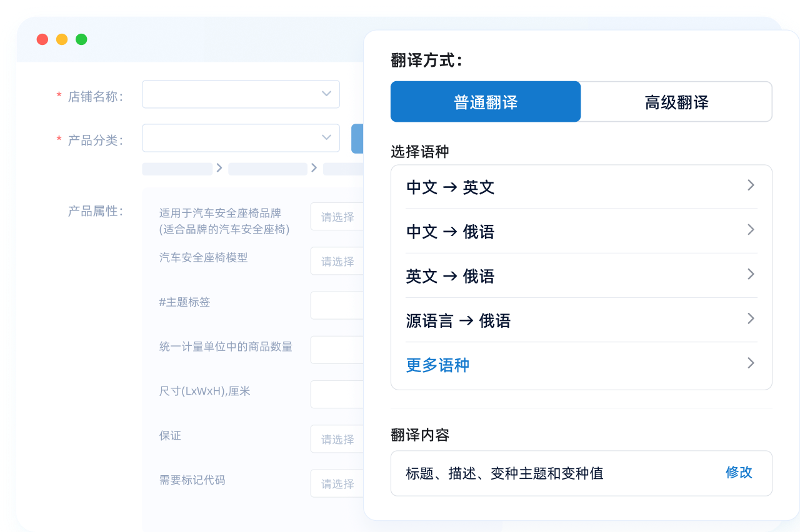Open the 更多语种 link
This screenshot has width=800, height=532.
(437, 365)
